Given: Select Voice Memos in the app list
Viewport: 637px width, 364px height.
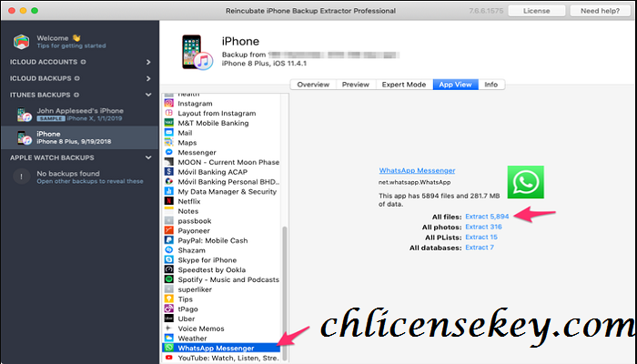Looking at the screenshot, I should tap(221, 329).
